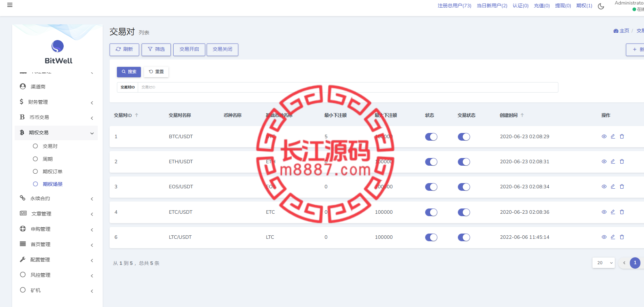The width and height of the screenshot is (644, 307).
Task: Open 期权场景 submenu item
Action: click(52, 184)
